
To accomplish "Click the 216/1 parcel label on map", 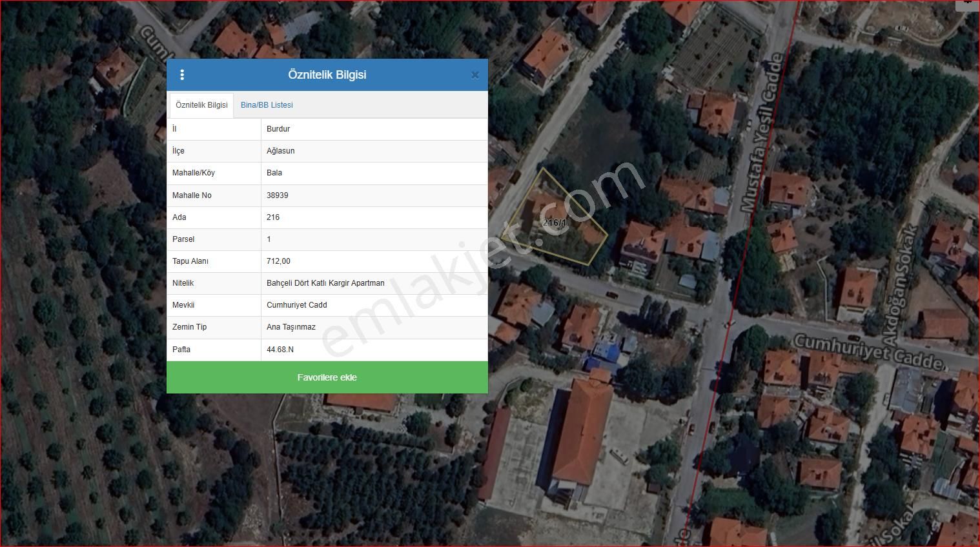I will pos(555,223).
